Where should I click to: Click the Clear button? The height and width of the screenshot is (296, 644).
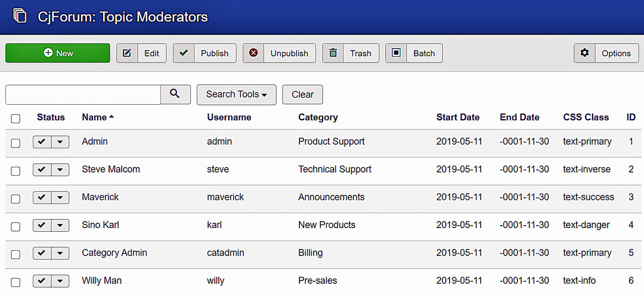303,94
